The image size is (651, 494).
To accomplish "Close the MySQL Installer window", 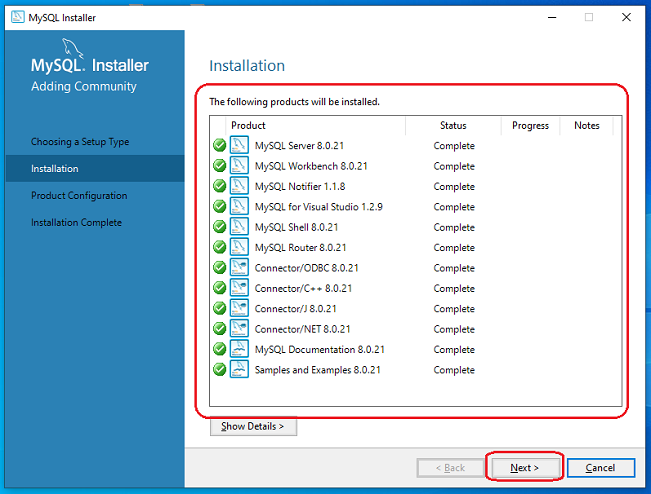I will (626, 17).
